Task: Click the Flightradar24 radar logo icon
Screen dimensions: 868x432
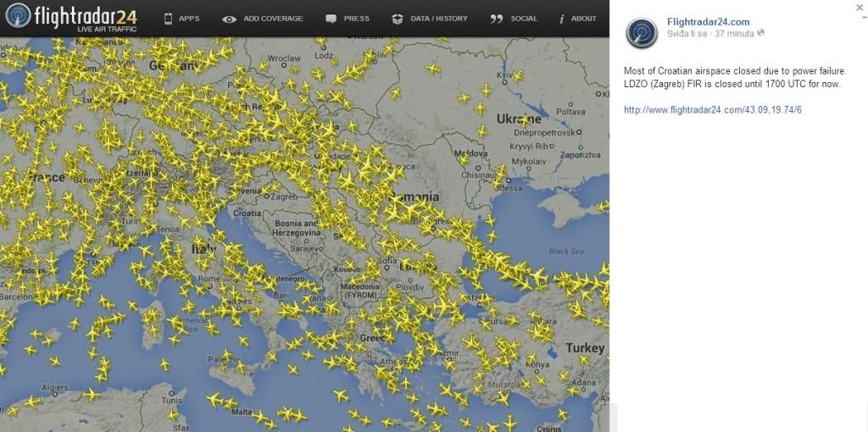Action: [19, 15]
